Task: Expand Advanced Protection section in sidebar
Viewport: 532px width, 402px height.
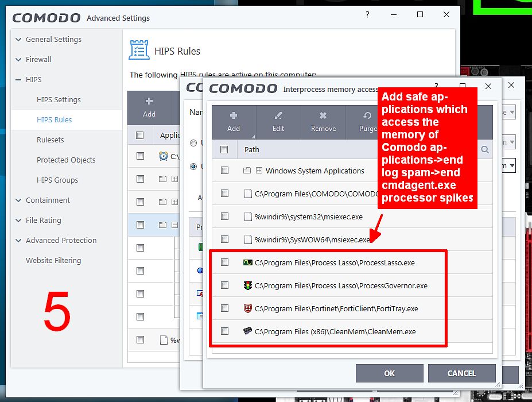Action: 18,241
